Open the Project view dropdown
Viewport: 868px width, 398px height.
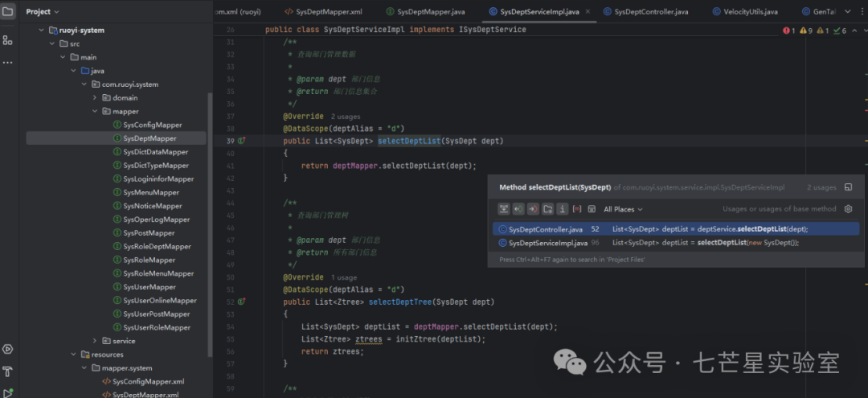[43, 11]
